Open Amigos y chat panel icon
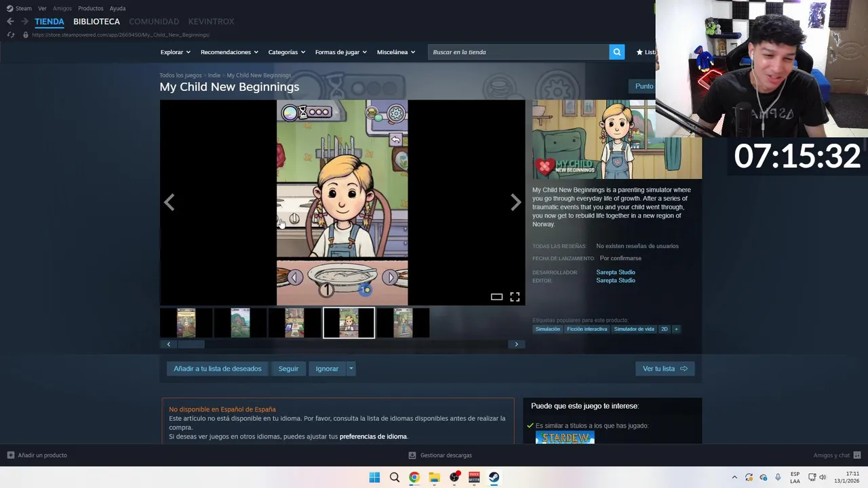The width and height of the screenshot is (868, 488). coord(857,455)
